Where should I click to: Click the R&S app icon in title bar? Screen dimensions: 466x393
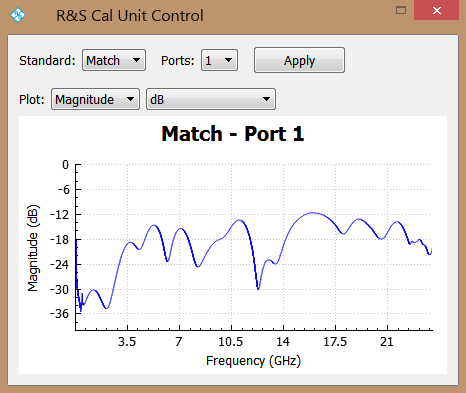tap(18, 15)
